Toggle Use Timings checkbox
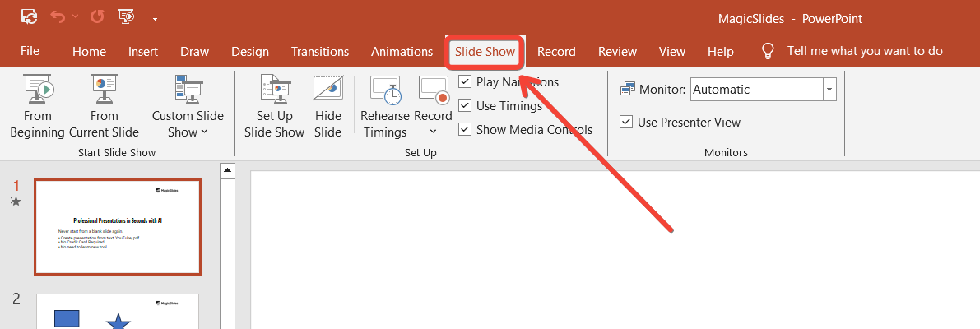The width and height of the screenshot is (980, 329). tap(464, 105)
